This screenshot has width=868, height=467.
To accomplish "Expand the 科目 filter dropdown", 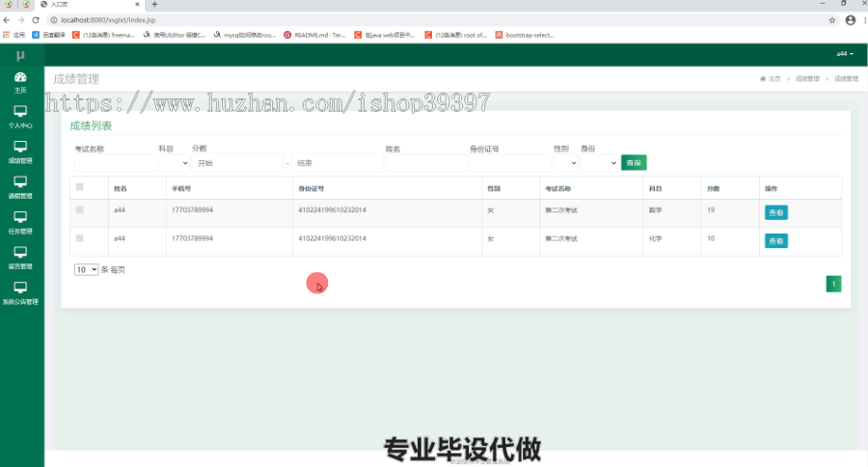I will click(174, 163).
